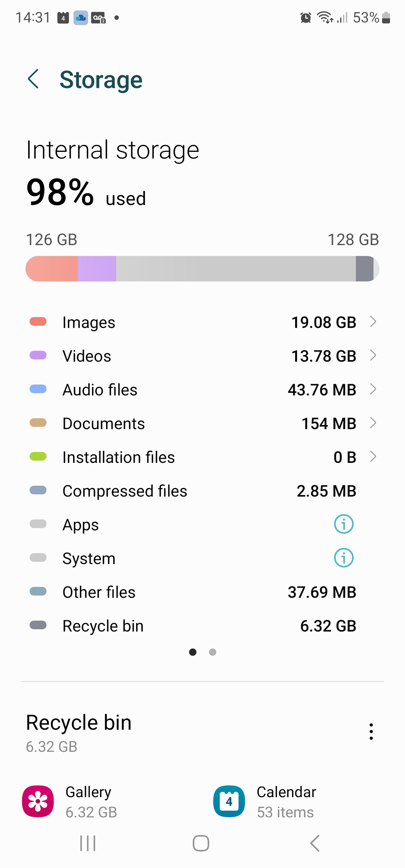Tap the info icon next to Apps

pos(343,524)
